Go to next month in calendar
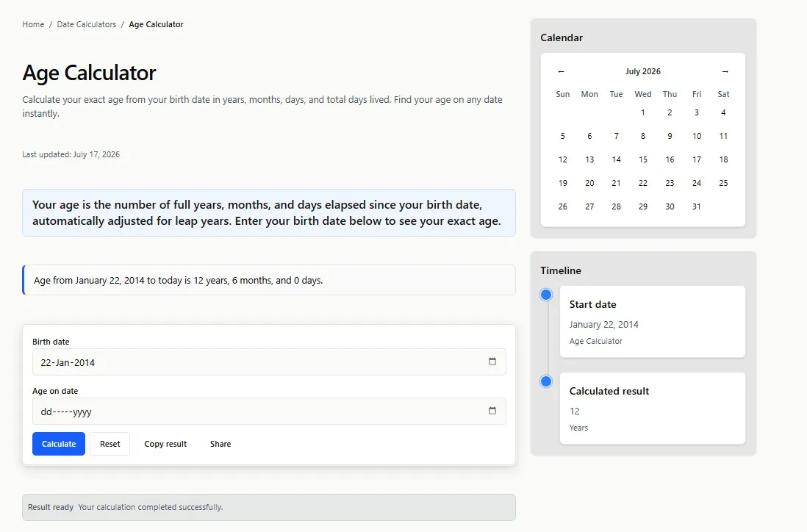 (725, 71)
